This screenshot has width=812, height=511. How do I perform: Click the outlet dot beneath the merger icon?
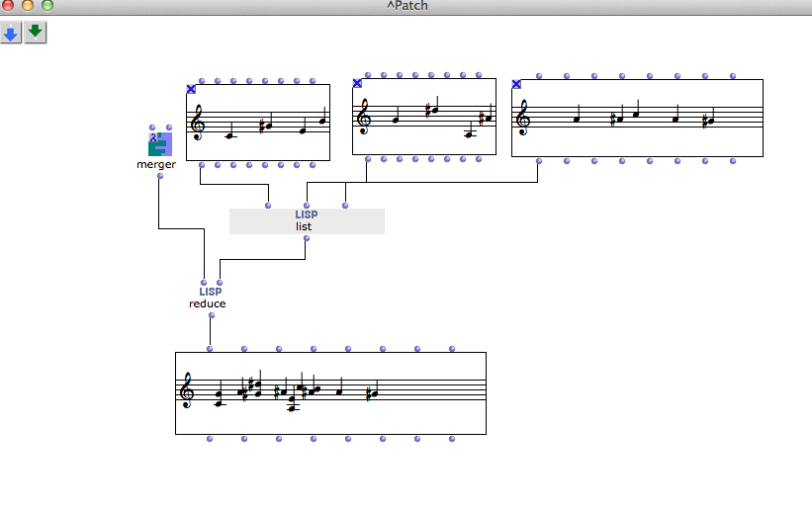point(159,176)
